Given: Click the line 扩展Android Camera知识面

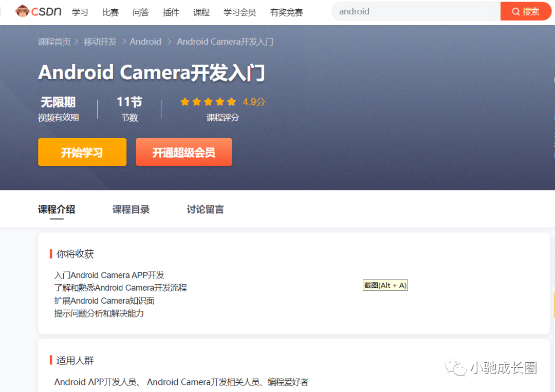Looking at the screenshot, I should tap(104, 301).
